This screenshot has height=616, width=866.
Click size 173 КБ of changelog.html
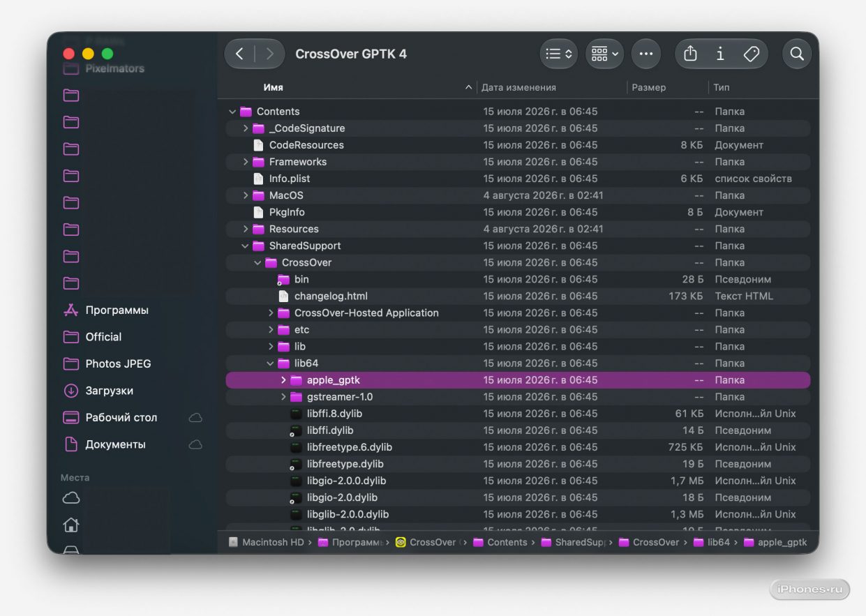click(x=686, y=296)
